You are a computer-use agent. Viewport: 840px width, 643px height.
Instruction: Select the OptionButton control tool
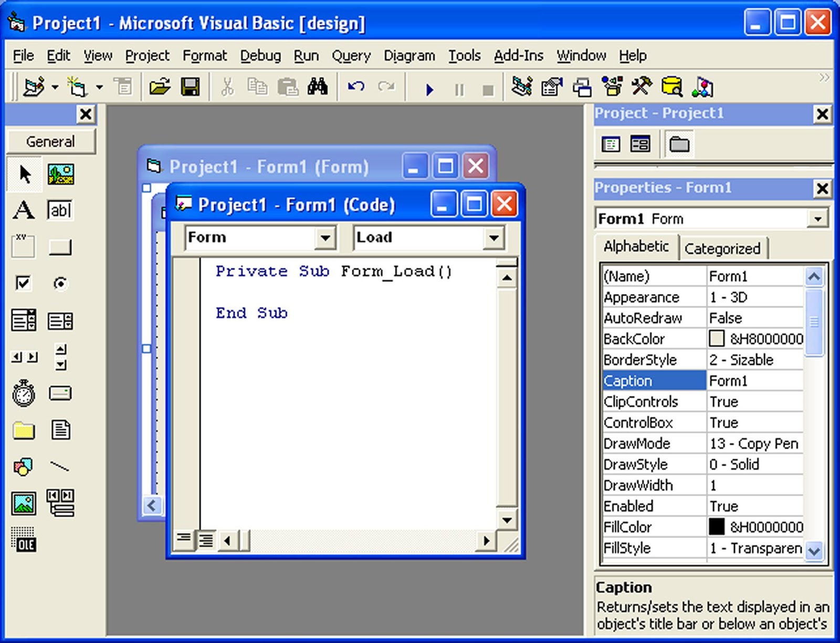pos(59,283)
